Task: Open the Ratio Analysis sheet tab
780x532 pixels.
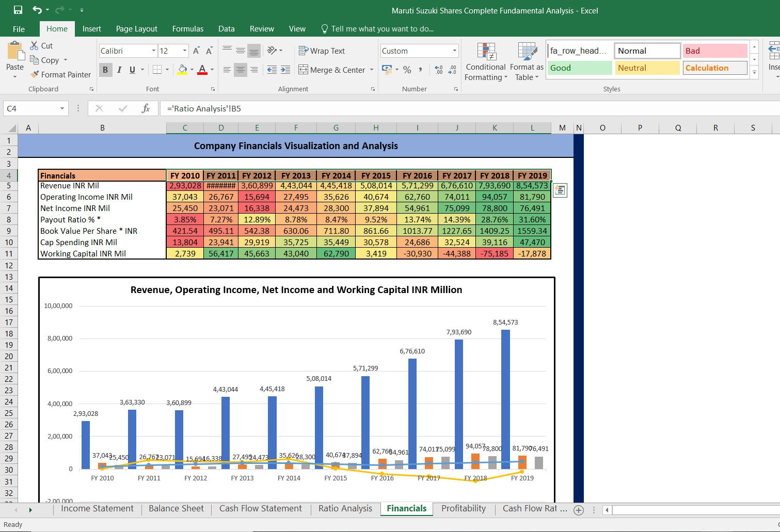Action: click(x=345, y=508)
